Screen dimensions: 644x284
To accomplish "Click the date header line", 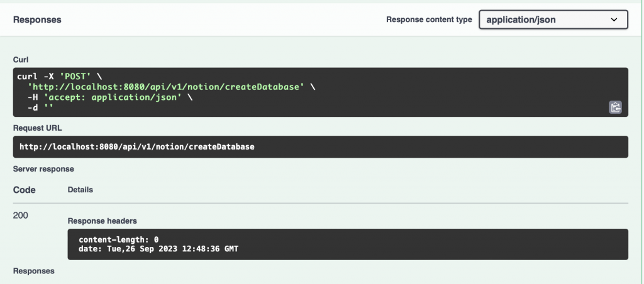I will pos(158,249).
